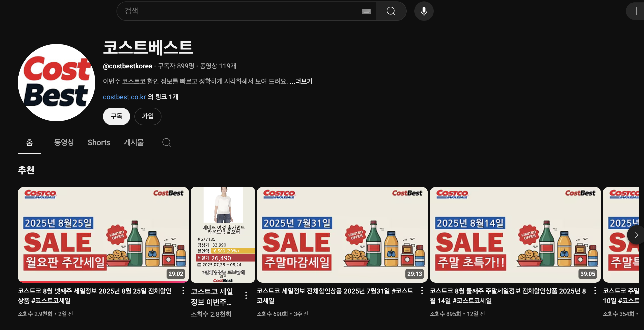
Task: Open the costbest.co.kr link
Action: pyautogui.click(x=124, y=97)
